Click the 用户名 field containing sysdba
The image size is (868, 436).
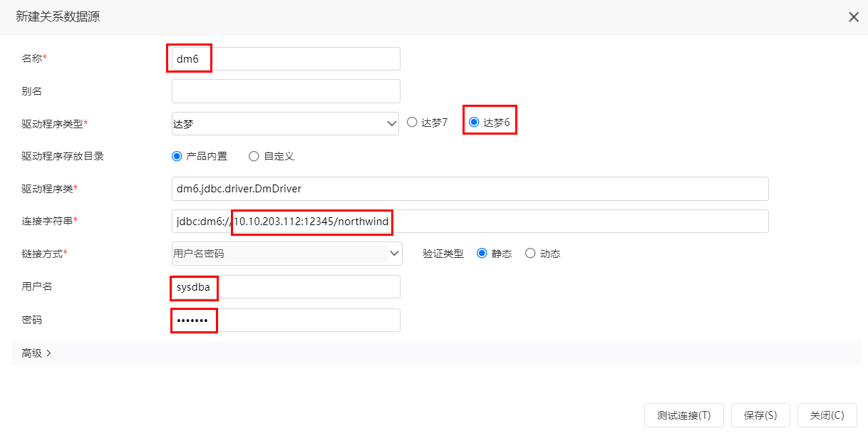click(x=286, y=287)
